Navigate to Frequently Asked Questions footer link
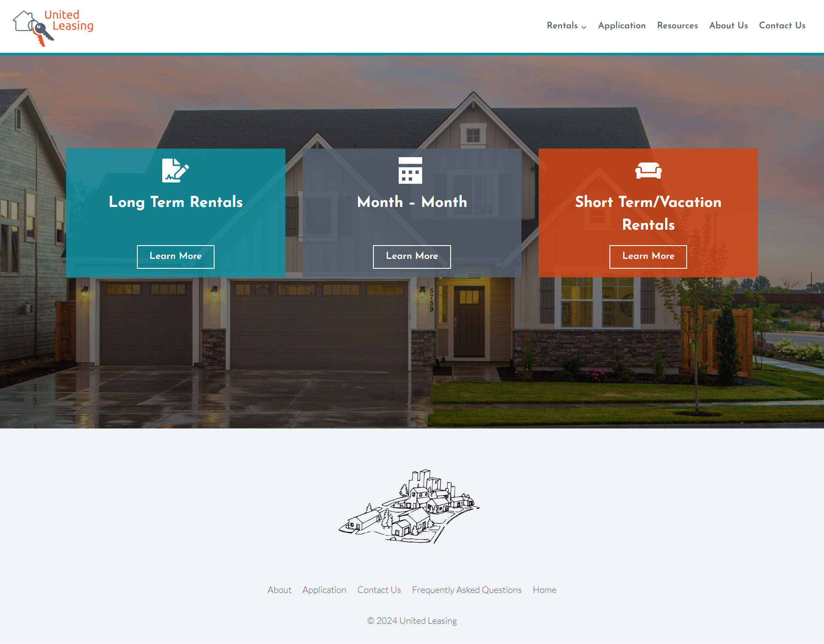824x644 pixels. point(466,590)
